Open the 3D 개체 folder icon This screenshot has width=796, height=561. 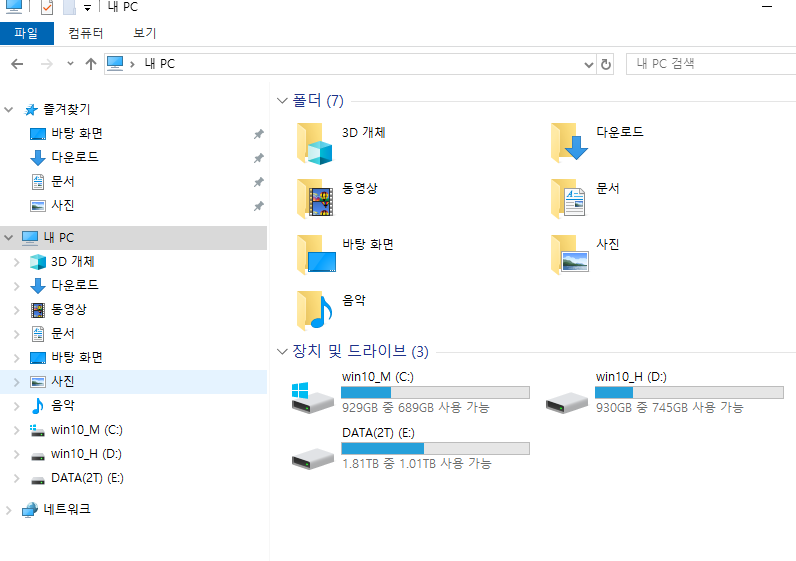(315, 144)
